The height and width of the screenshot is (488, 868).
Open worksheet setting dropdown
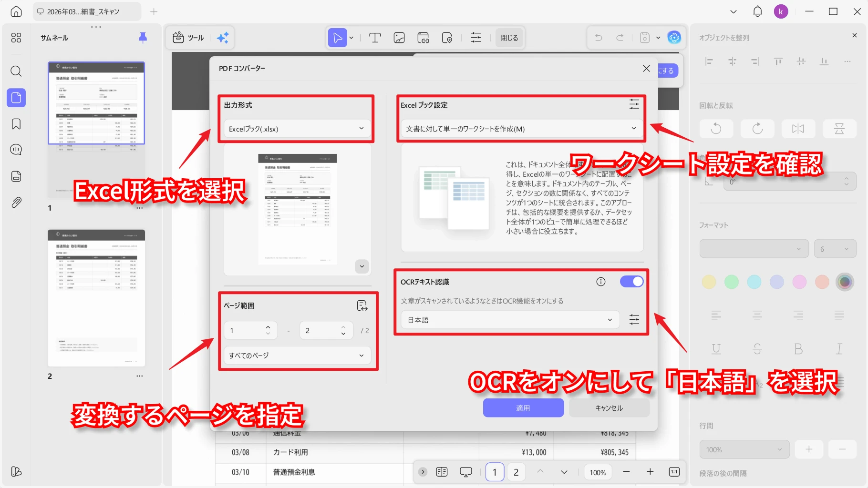pyautogui.click(x=522, y=129)
